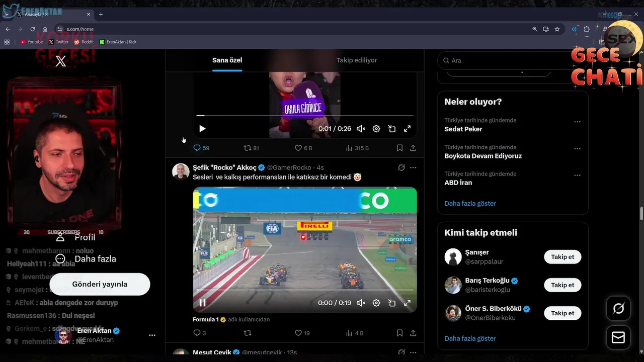Image resolution: width=644 pixels, height=362 pixels.
Task: Seek on the Formula 1 video progress bar
Action: click(x=305, y=290)
